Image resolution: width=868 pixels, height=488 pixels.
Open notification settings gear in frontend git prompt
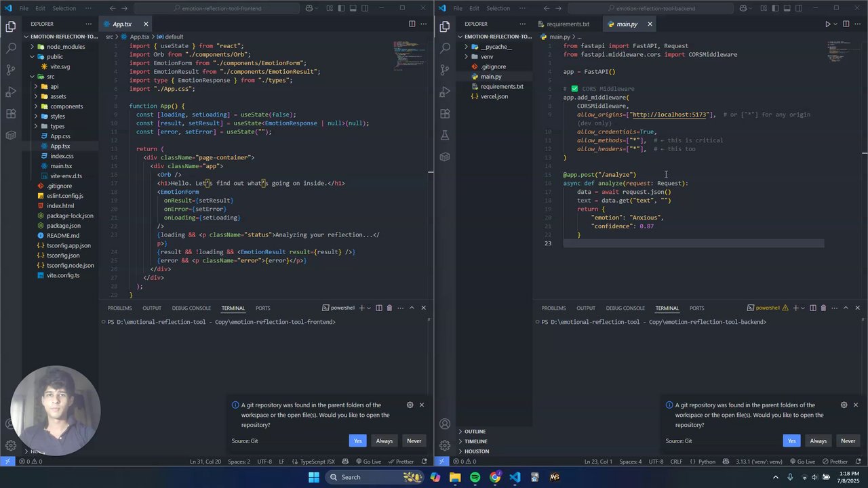coord(410,405)
